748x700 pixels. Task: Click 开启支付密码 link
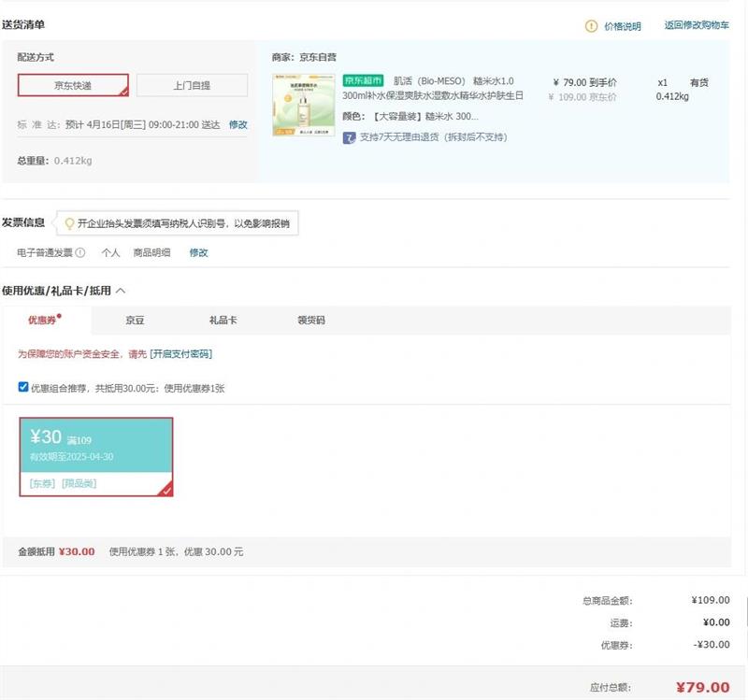tap(181, 354)
